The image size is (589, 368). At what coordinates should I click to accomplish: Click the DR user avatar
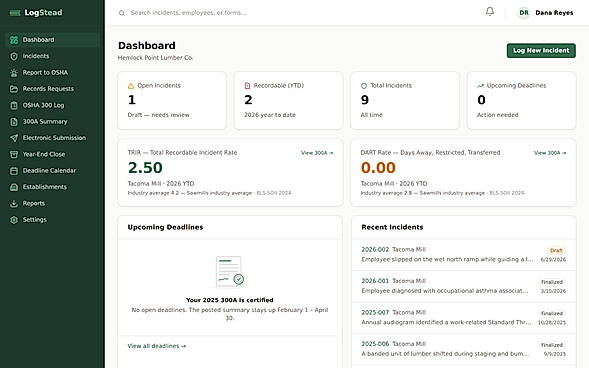[x=524, y=13]
